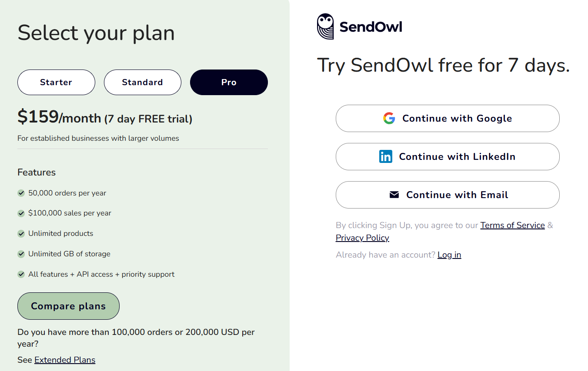Image resolution: width=588 pixels, height=371 pixels.
Task: Continue with Email
Action: pos(448,195)
